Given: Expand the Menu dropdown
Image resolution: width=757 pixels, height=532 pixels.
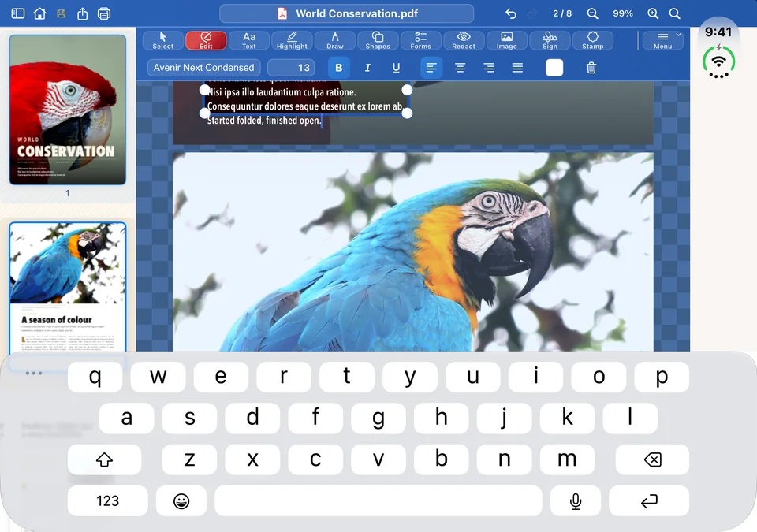Looking at the screenshot, I should (x=663, y=40).
